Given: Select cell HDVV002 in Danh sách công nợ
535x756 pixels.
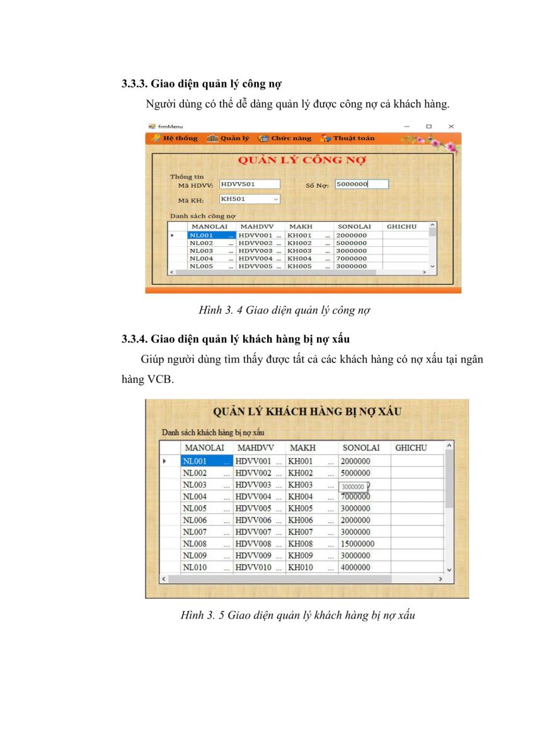Looking at the screenshot, I should click(x=260, y=243).
